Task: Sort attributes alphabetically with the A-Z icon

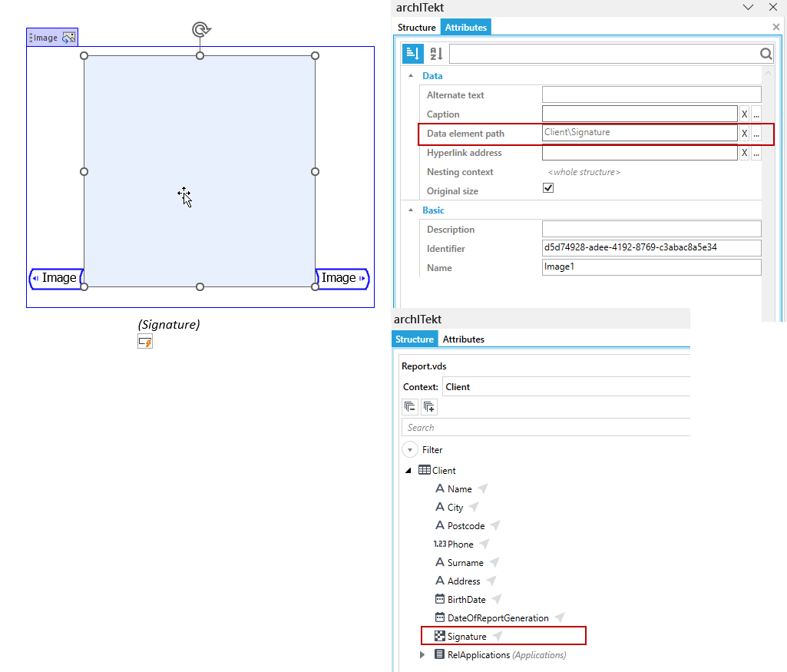Action: click(x=436, y=54)
